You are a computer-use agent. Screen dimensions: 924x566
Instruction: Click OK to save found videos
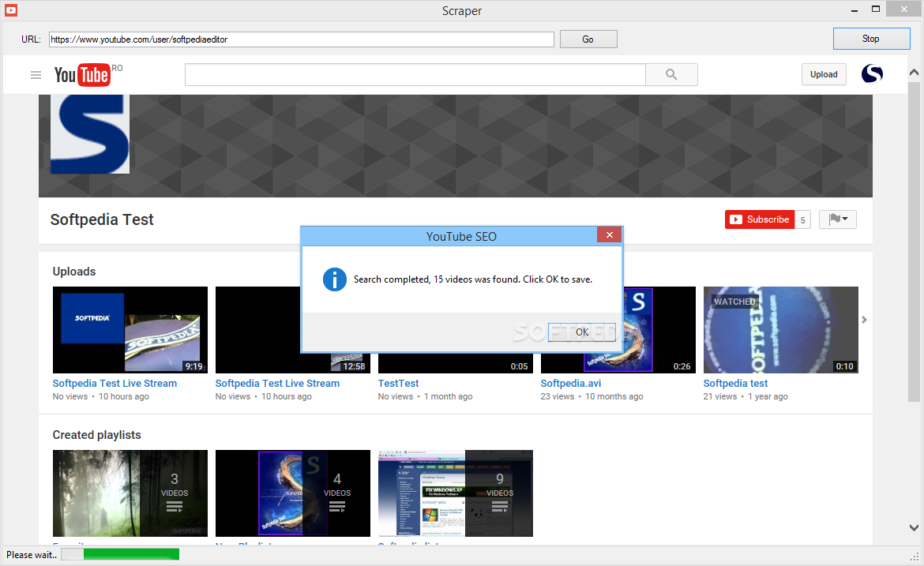(x=581, y=332)
